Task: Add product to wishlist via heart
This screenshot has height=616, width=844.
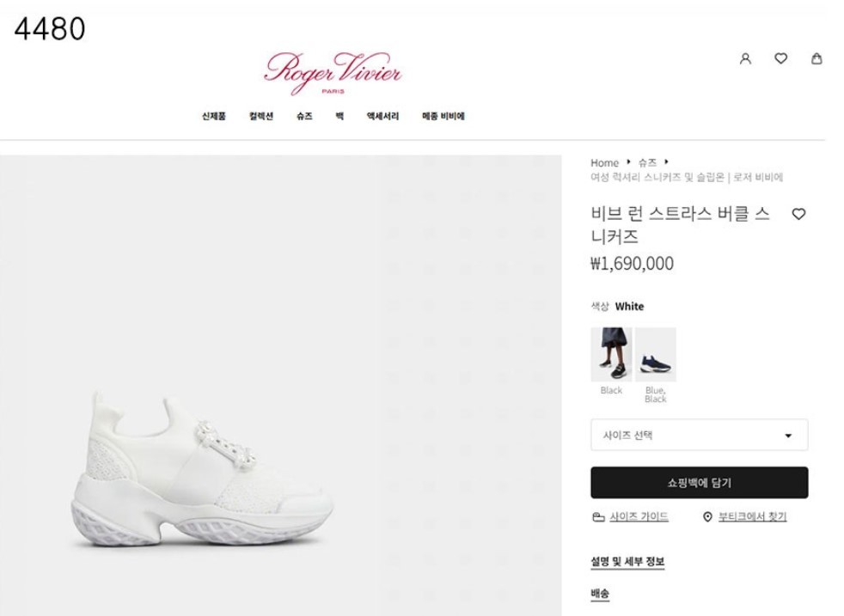Action: [798, 214]
